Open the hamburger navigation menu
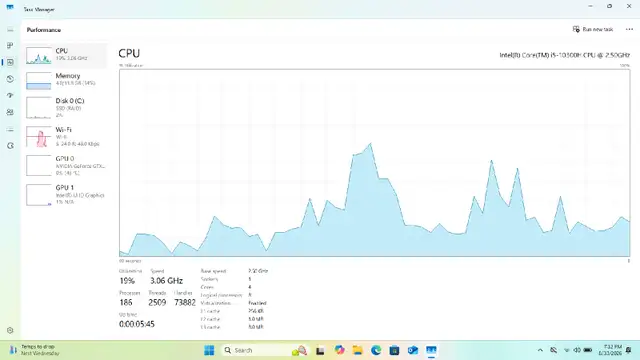Viewport: 640px width, 360px height. (x=10, y=30)
